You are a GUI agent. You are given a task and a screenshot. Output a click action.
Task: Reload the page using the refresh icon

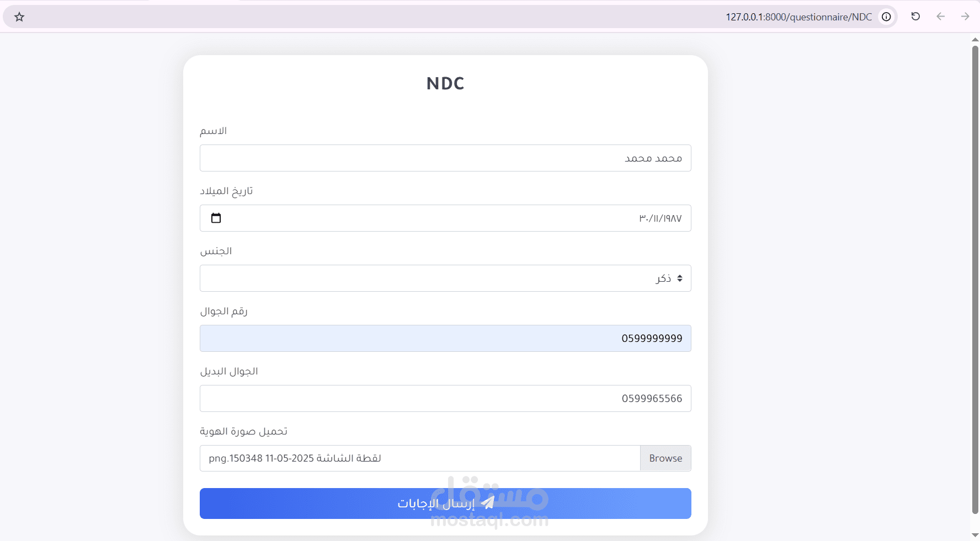pyautogui.click(x=915, y=17)
